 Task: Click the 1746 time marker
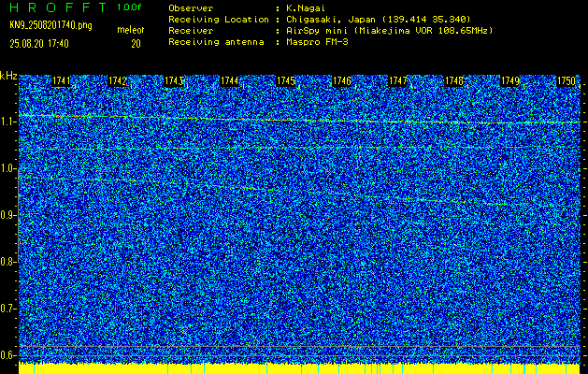pos(342,81)
